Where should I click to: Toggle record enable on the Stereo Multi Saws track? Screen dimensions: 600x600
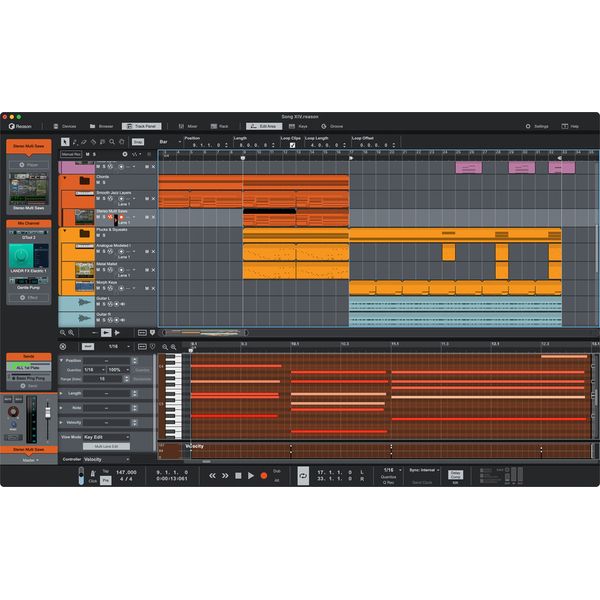[x=122, y=217]
